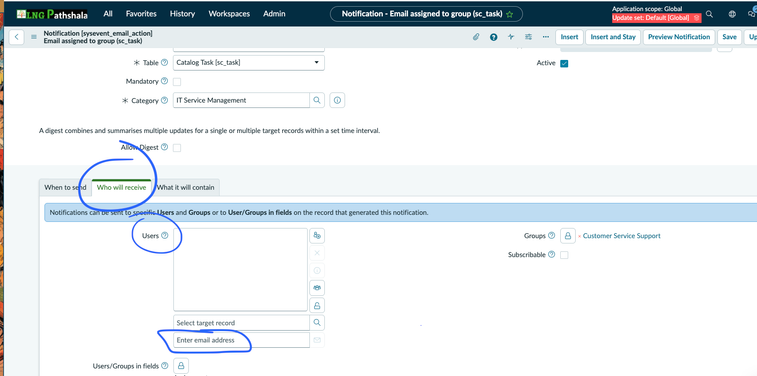Open the Admin menu
Image resolution: width=757 pixels, height=376 pixels.
[274, 14]
